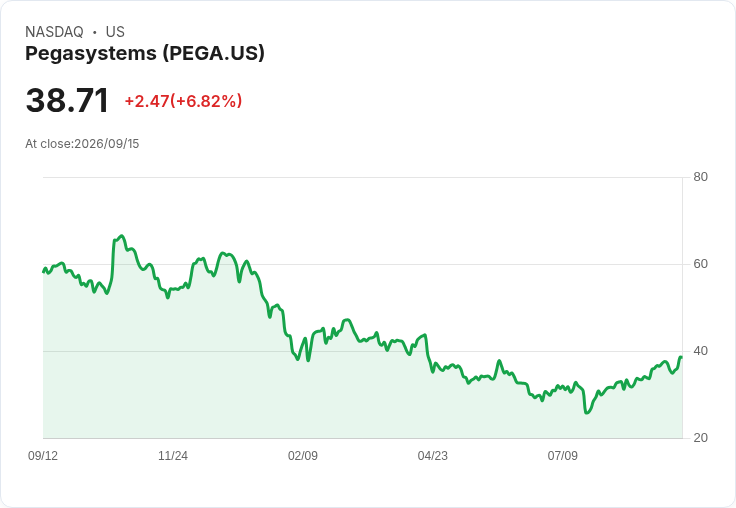Click the lowest dip of the price line
This screenshot has width=736, height=508.
586,413
